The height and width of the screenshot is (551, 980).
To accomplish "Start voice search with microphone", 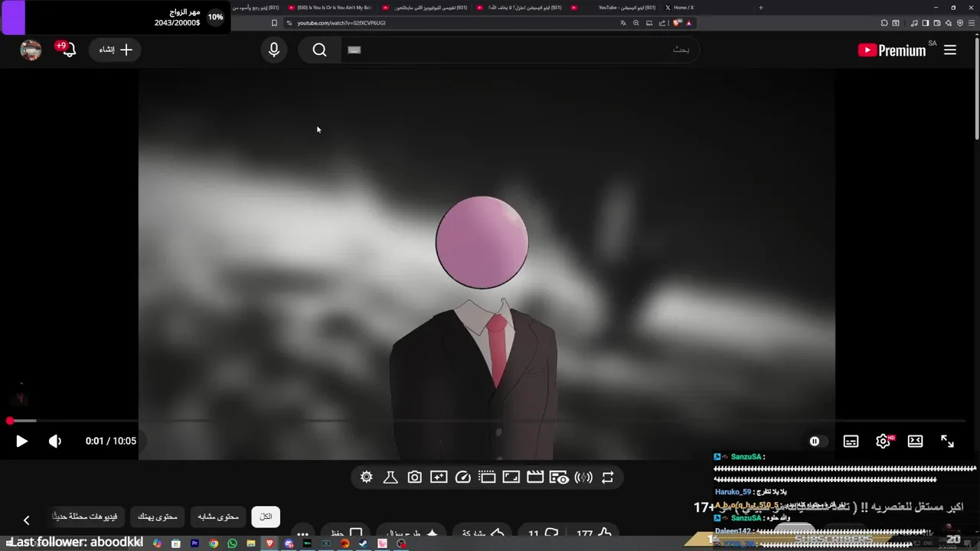I will point(274,50).
